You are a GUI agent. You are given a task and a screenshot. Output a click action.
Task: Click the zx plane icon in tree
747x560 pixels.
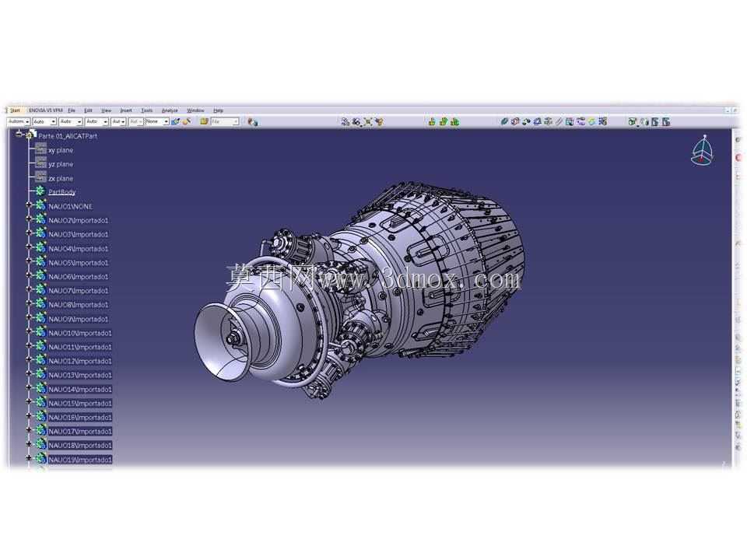[40, 177]
